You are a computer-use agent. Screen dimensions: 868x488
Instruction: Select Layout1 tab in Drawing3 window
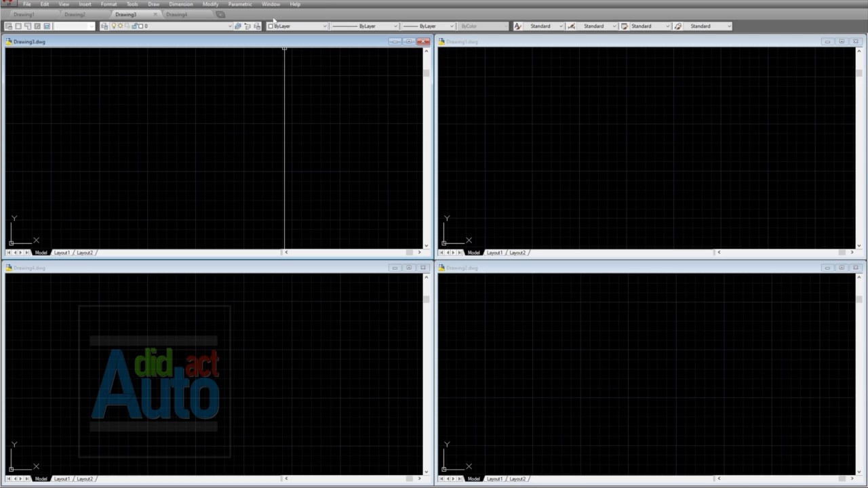coord(62,253)
